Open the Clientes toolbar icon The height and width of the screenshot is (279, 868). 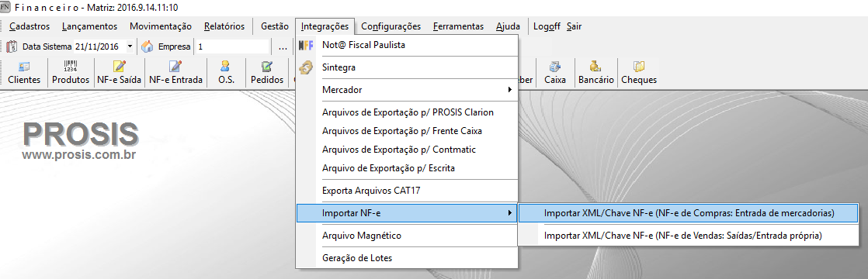tap(24, 73)
